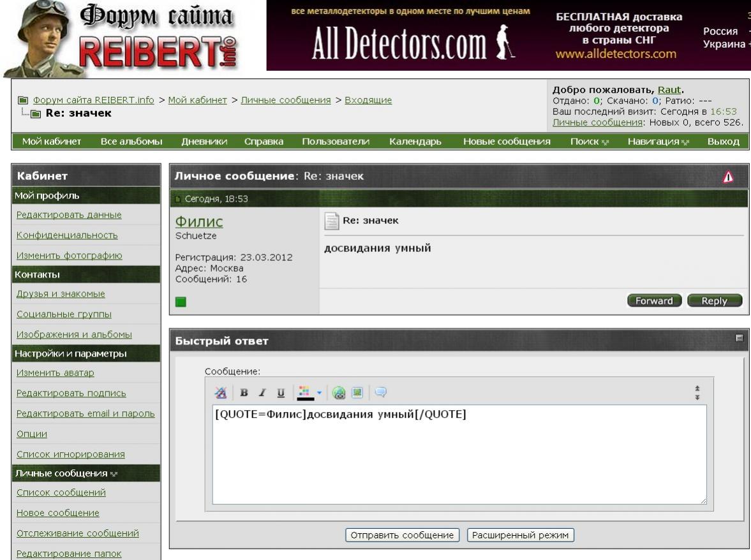Open Изображения и альбомы in sidebar
This screenshot has width=751, height=560.
74,335
